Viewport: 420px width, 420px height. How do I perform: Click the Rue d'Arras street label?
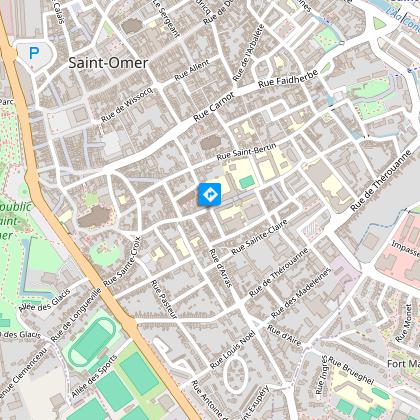tap(220, 268)
